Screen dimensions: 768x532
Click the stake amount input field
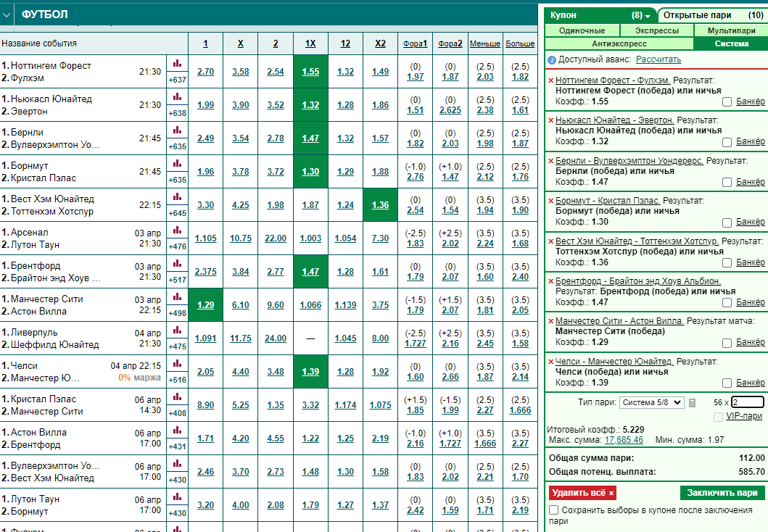coord(748,402)
